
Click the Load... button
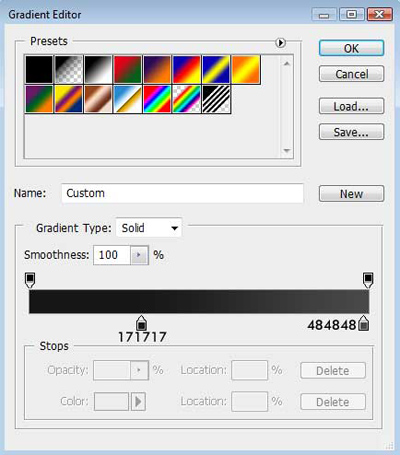coord(351,106)
